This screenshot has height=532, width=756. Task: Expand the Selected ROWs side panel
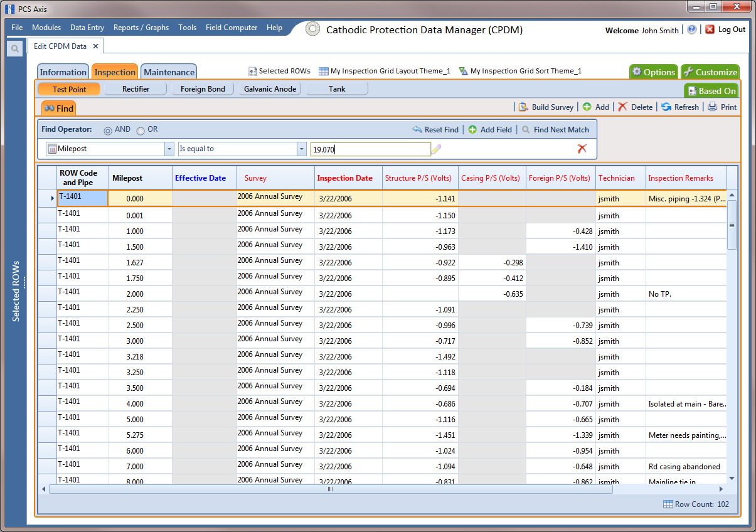pos(16,291)
